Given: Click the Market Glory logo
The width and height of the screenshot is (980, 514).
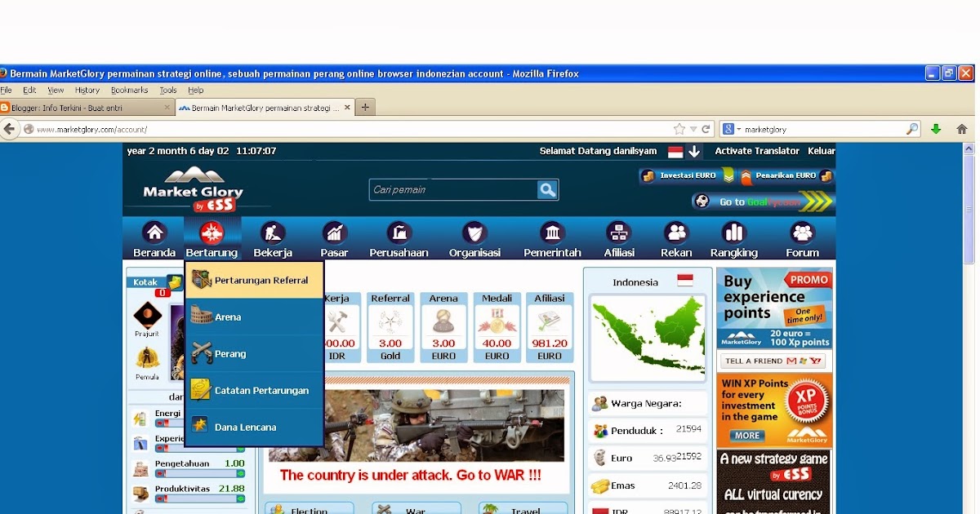Looking at the screenshot, I should tap(194, 188).
